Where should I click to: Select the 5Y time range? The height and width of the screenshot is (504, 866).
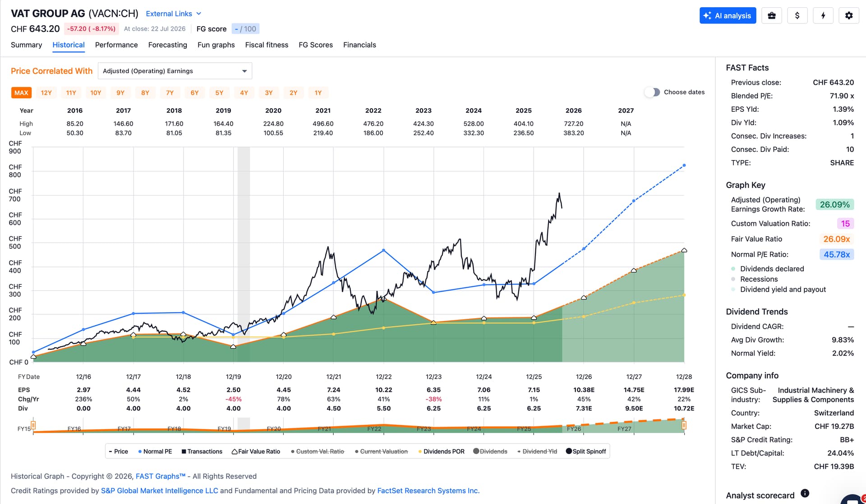coord(219,93)
